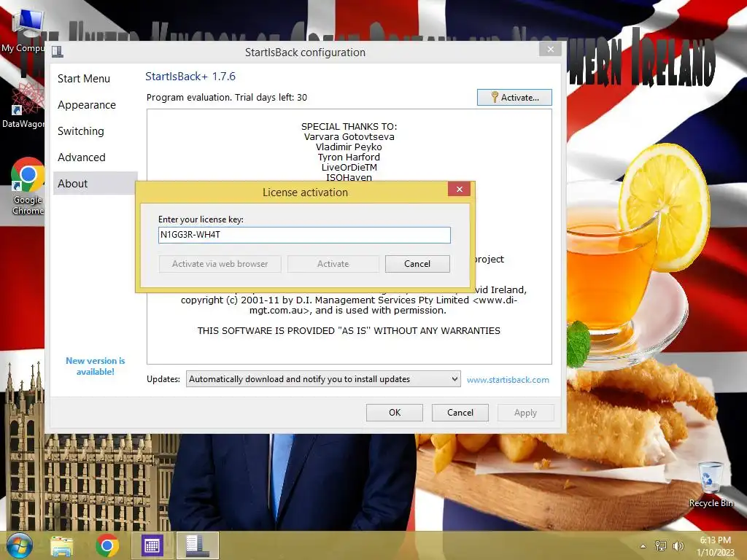Click the AS IS warranties notice text

(349, 331)
